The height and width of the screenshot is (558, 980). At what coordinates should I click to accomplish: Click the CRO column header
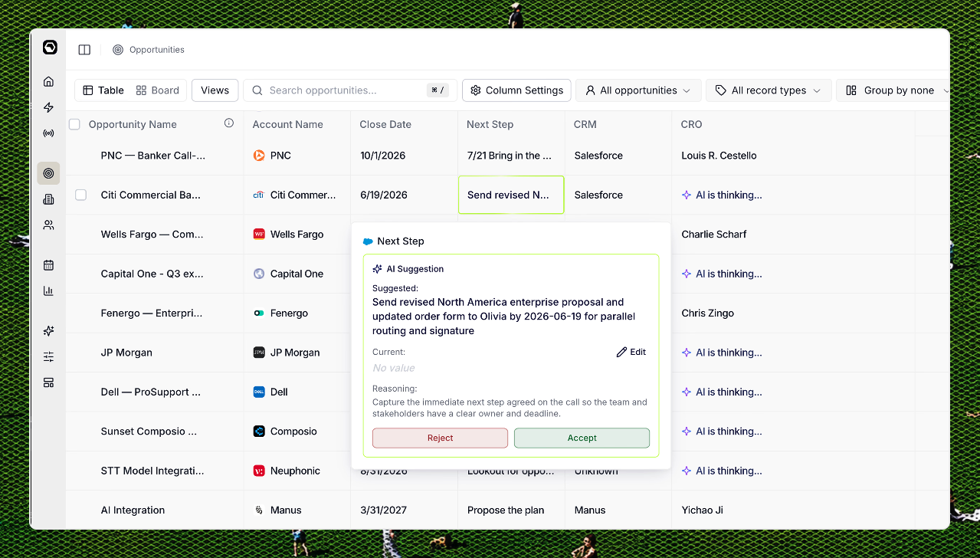pos(691,124)
